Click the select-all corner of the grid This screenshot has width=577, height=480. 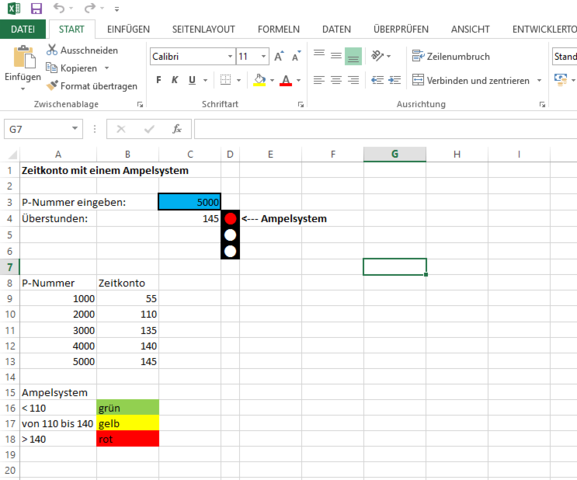coord(12,154)
